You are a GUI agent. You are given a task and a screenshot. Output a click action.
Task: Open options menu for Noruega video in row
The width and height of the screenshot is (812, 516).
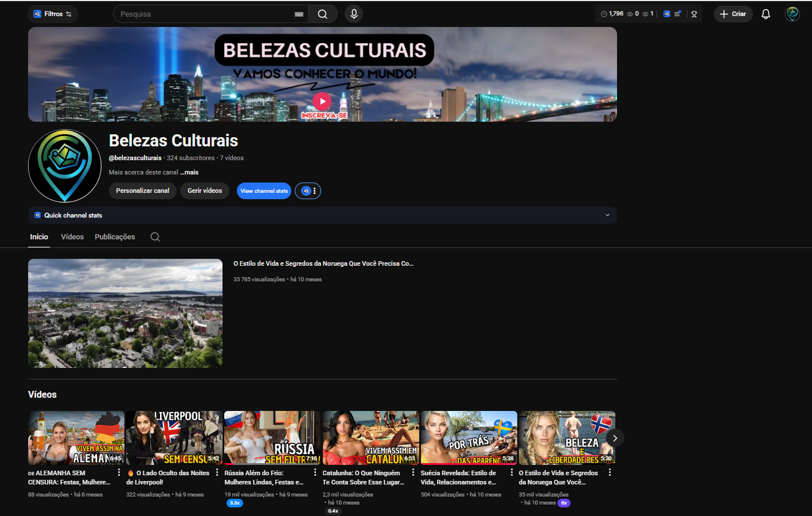[610, 472]
